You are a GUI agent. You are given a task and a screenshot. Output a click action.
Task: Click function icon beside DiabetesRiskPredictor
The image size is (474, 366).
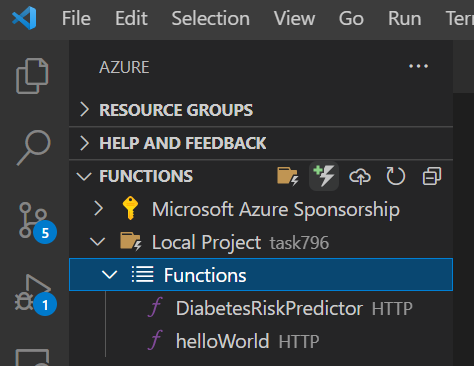(155, 307)
